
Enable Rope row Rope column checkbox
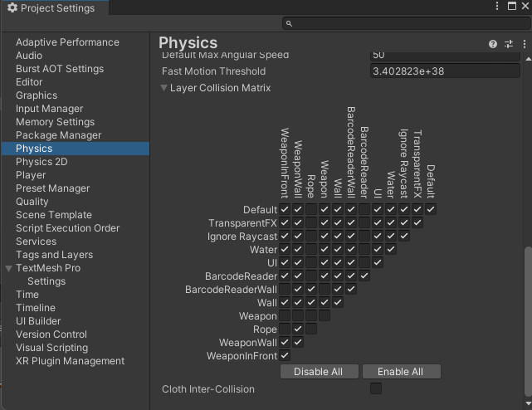311,329
